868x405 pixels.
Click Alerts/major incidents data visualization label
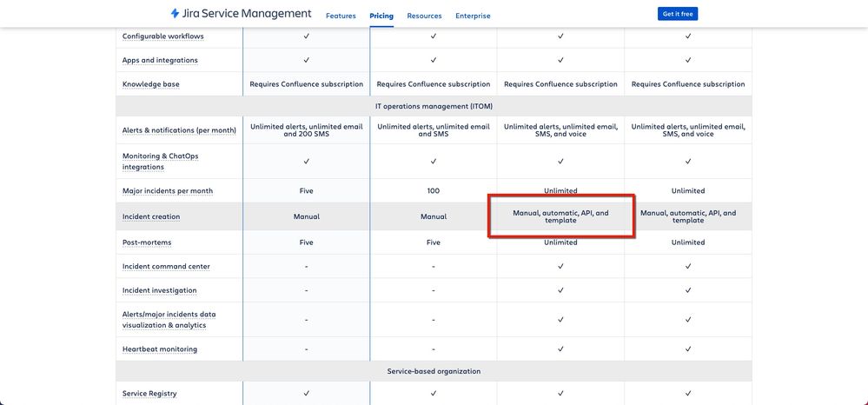point(169,320)
